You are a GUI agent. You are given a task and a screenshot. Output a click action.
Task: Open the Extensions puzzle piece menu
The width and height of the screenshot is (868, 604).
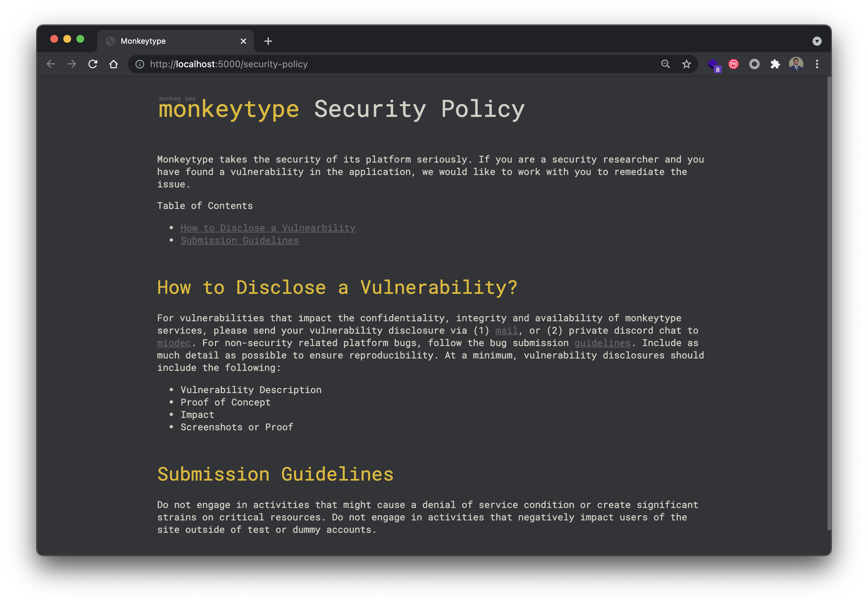775,64
